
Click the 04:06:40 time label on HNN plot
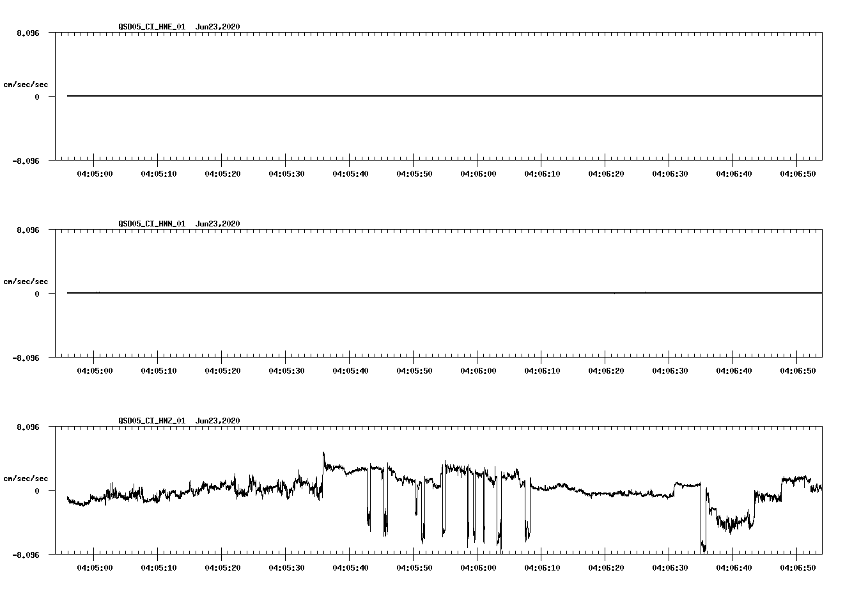[734, 371]
